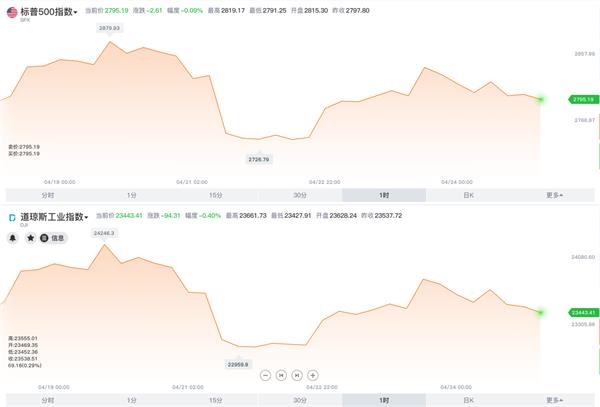Select 30分 tab on S&P 500 chart

point(300,195)
